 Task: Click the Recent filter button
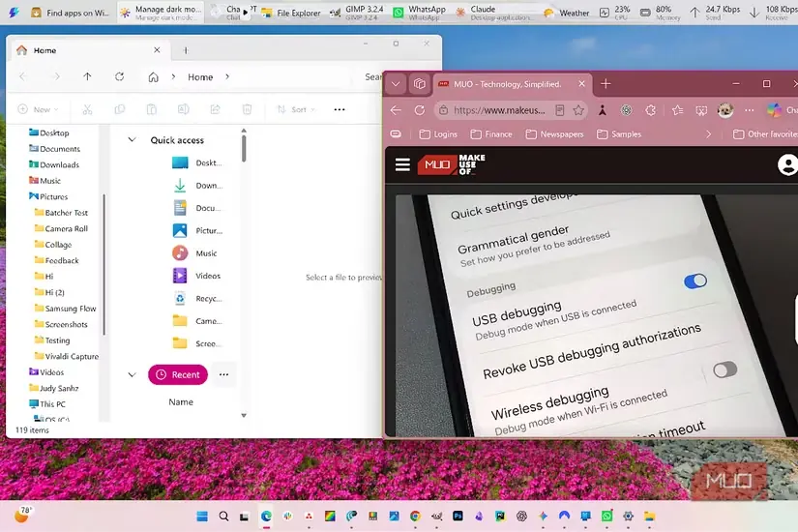click(178, 374)
